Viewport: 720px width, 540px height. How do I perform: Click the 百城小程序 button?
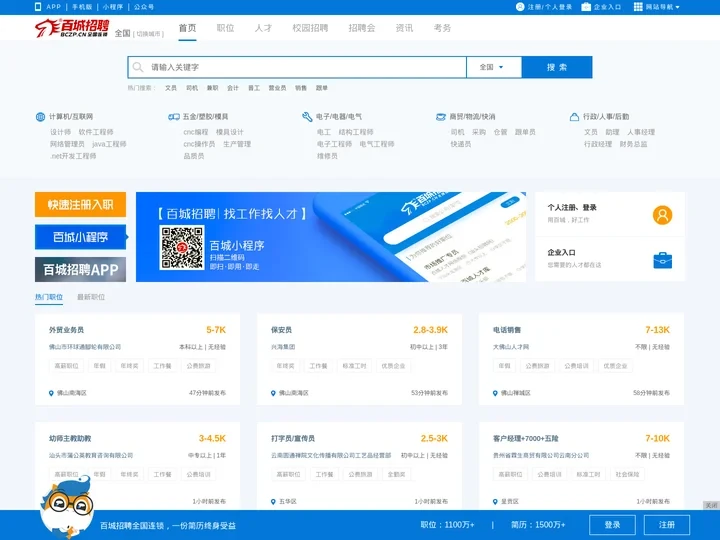coord(80,237)
